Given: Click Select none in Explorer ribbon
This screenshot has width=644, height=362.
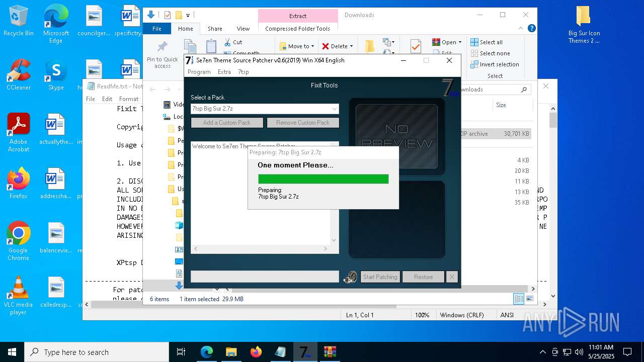Looking at the screenshot, I should coord(491,53).
